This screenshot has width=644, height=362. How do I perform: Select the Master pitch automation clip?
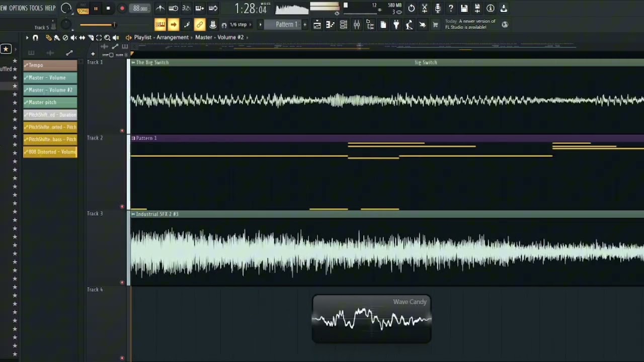(x=50, y=102)
